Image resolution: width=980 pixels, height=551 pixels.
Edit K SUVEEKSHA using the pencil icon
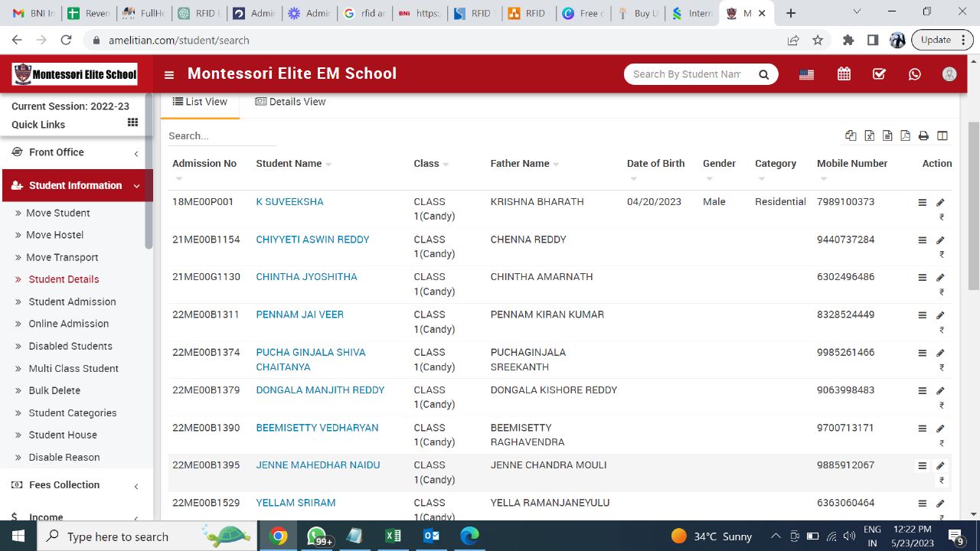940,202
